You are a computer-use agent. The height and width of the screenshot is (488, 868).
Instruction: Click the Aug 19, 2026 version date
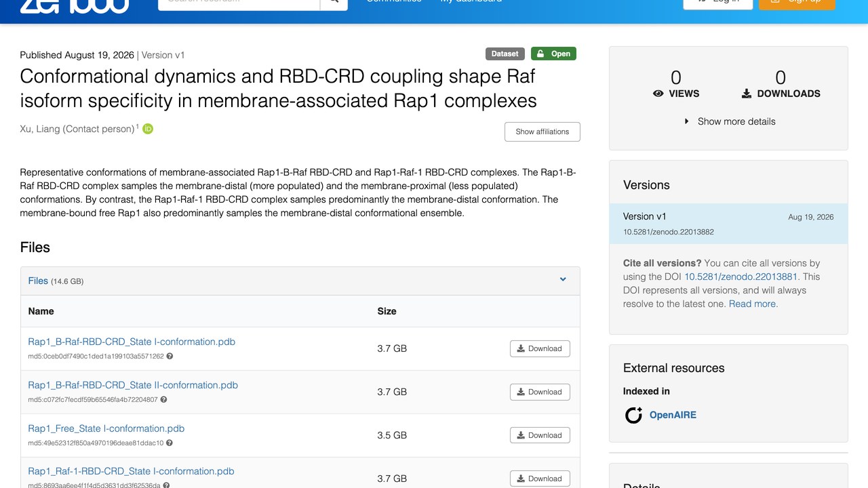811,217
